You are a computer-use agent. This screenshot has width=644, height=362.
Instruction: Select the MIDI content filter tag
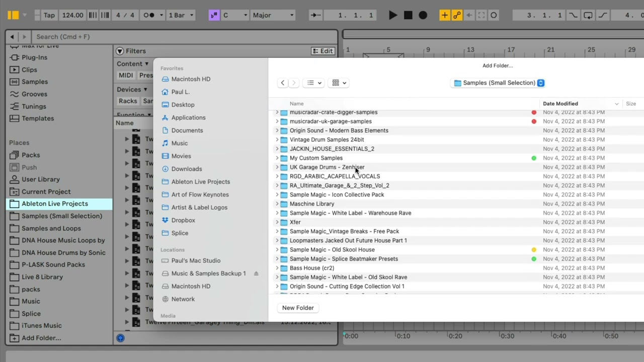126,75
